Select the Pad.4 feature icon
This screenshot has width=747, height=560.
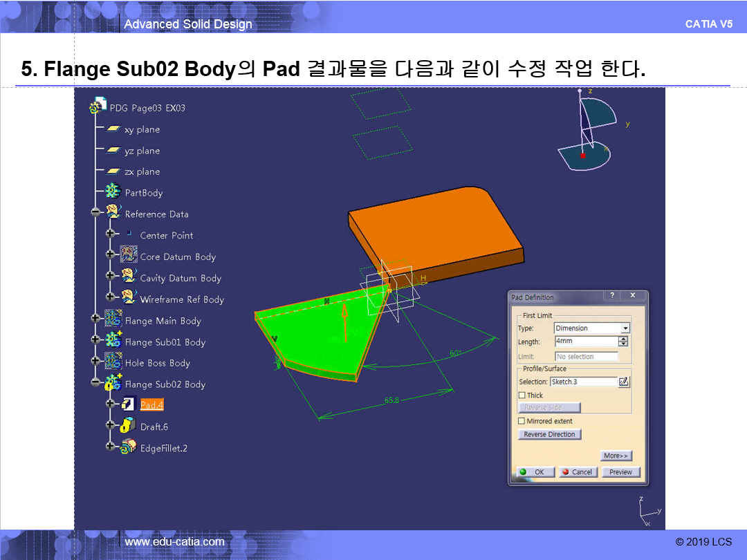tap(128, 404)
